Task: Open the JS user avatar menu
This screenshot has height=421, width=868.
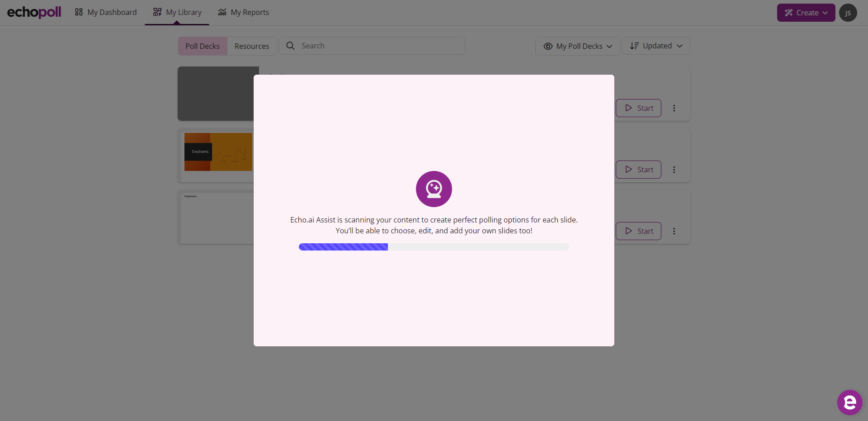Action: [848, 13]
